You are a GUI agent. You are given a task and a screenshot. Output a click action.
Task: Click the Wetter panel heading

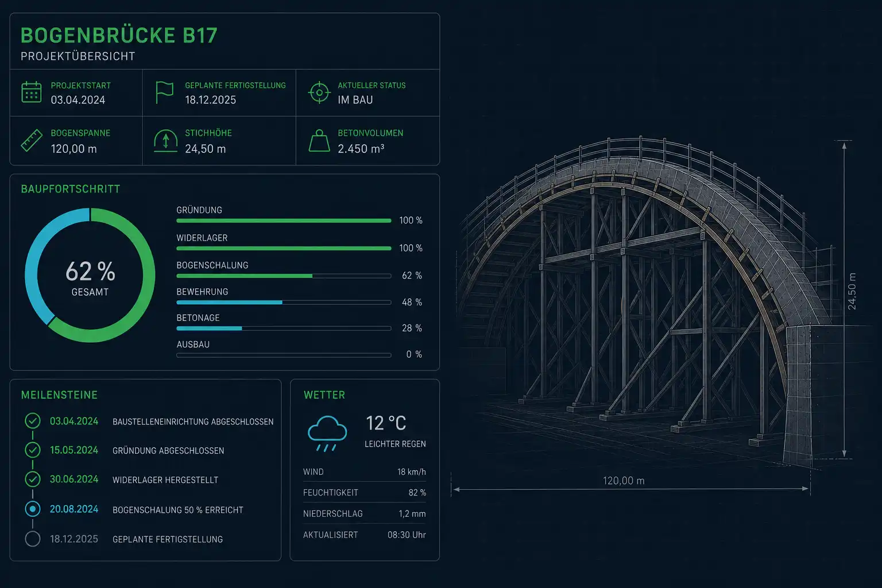[x=324, y=395]
